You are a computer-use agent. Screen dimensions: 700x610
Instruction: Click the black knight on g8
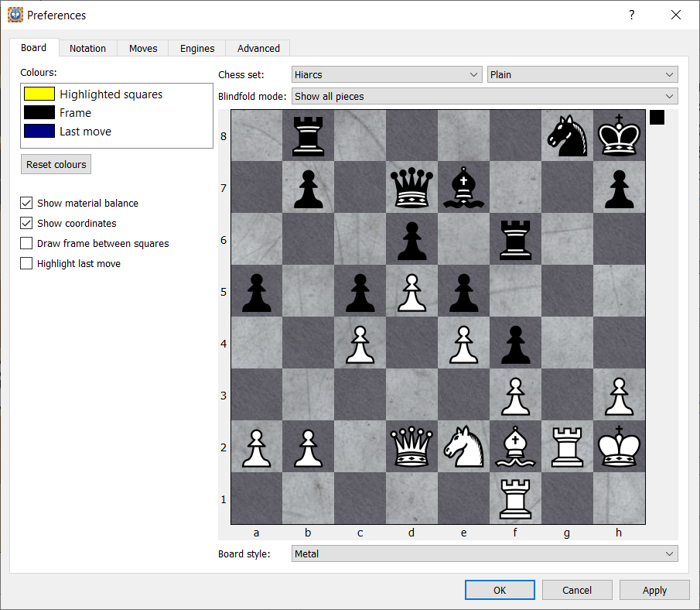point(567,135)
